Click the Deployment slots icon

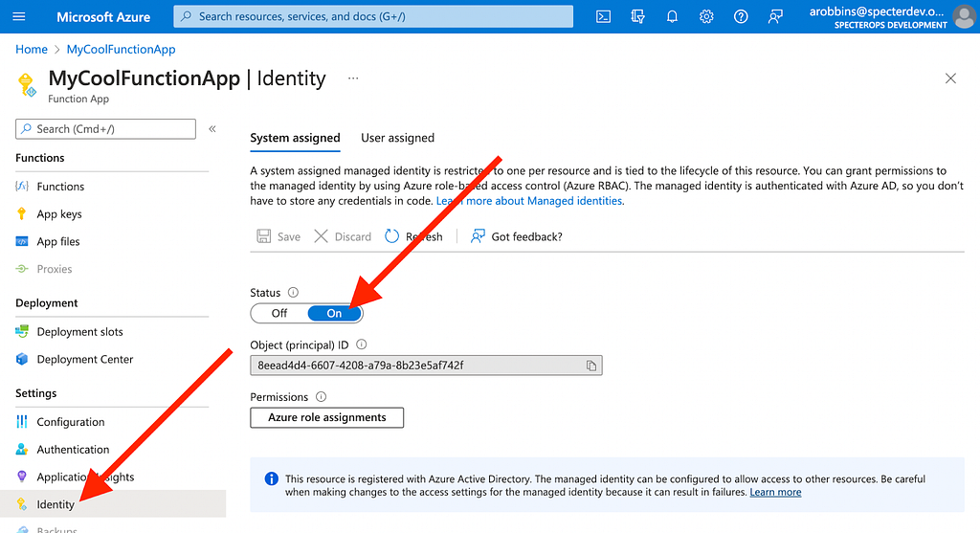tap(22, 331)
